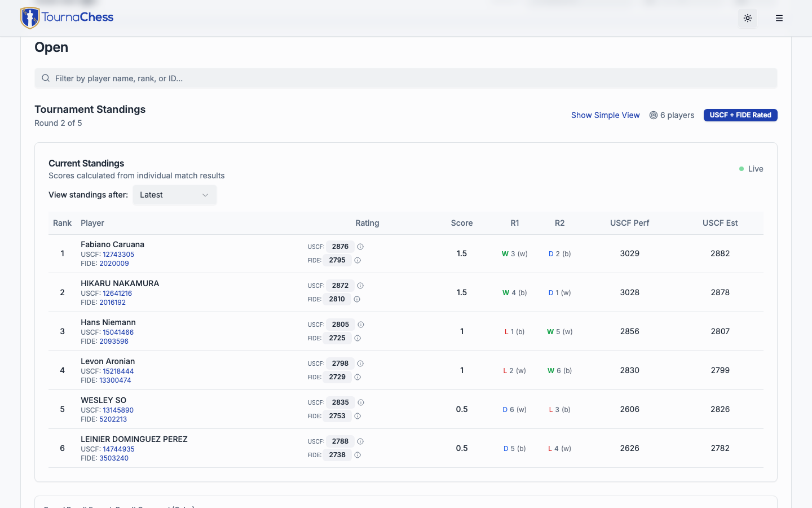
Task: Click the TournaChess logo
Action: click(67, 17)
